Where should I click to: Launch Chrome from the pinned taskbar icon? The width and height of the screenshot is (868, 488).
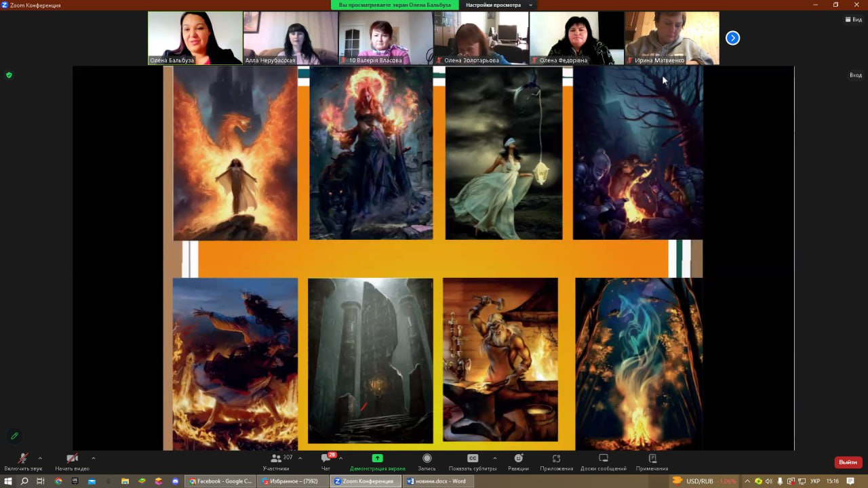[x=58, y=481]
